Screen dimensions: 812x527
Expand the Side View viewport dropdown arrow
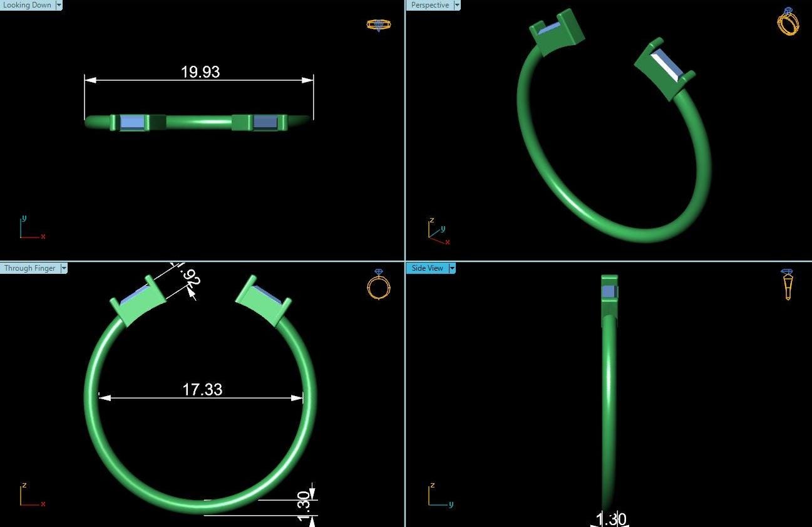tap(452, 268)
